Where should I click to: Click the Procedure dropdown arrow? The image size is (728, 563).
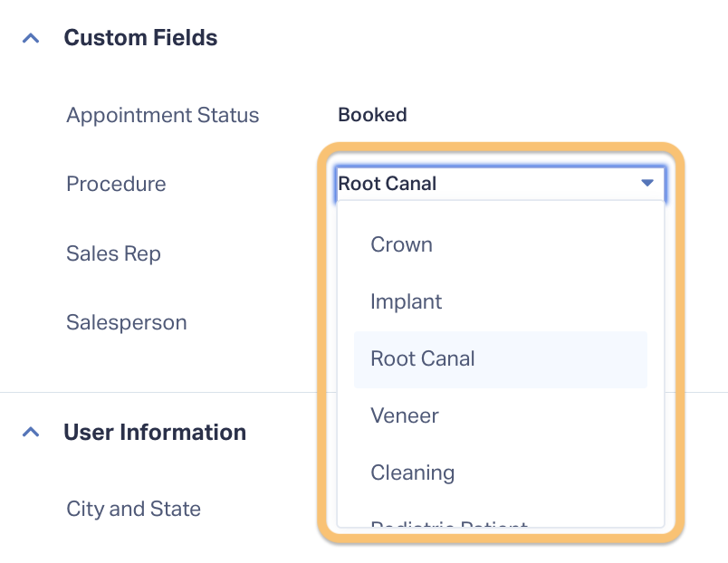pos(647,183)
